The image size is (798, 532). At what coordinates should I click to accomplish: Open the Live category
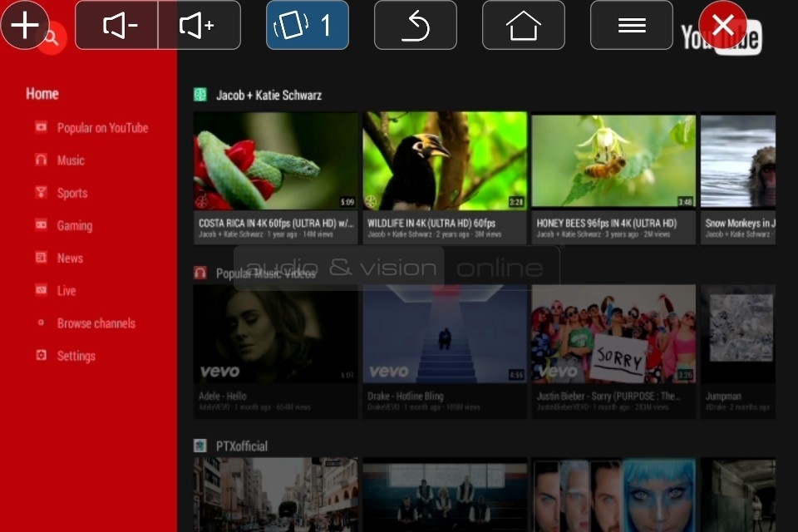66,291
